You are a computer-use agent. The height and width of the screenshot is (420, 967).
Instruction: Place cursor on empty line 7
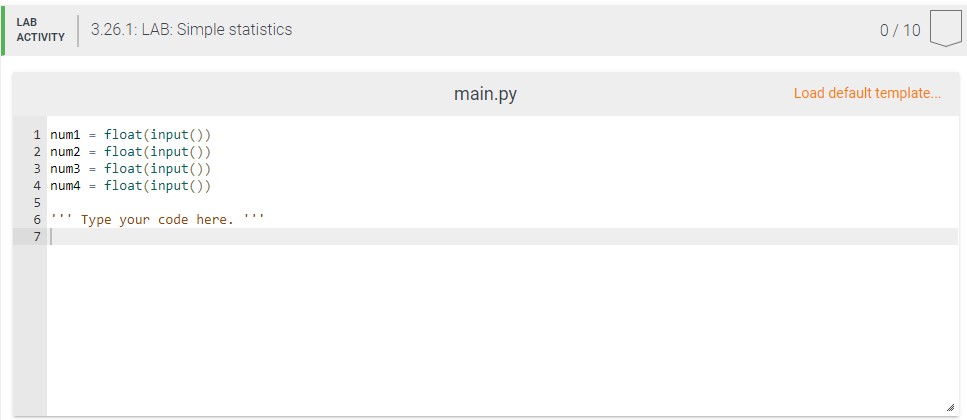[503, 236]
